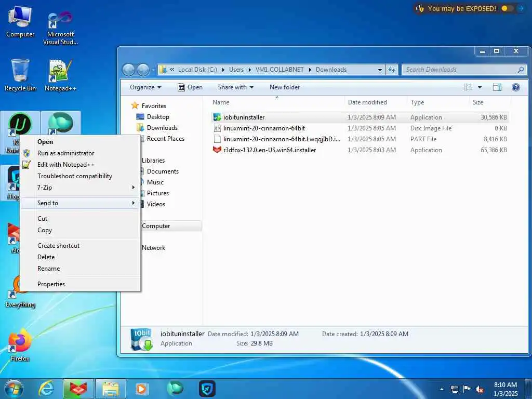
Task: Select r3dfox-132.0.en-US.win64.installer file
Action: 360,150
